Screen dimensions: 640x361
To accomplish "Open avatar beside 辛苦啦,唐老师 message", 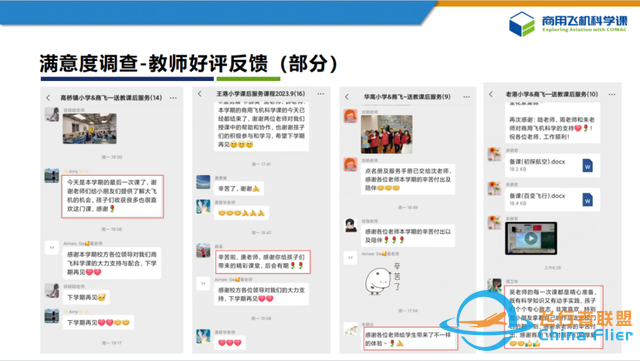I will point(203,250).
